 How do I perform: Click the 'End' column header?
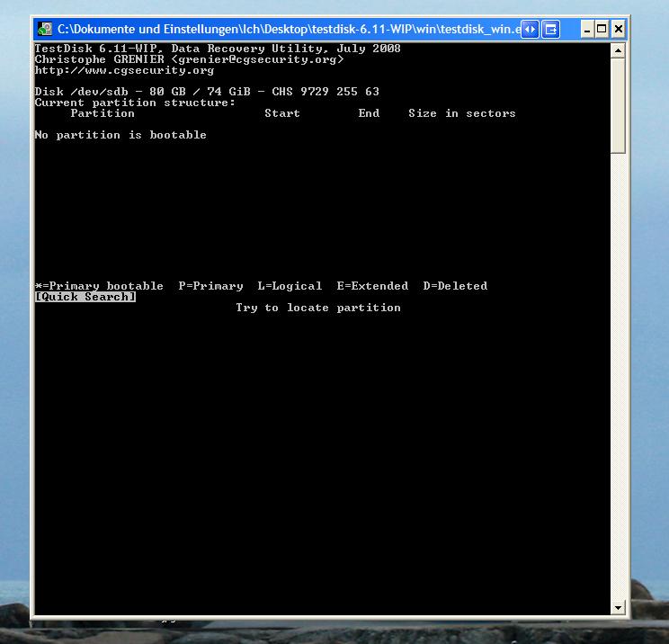click(369, 113)
